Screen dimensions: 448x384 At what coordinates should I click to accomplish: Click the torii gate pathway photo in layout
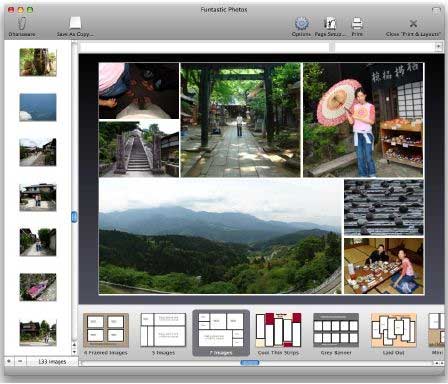[240, 120]
